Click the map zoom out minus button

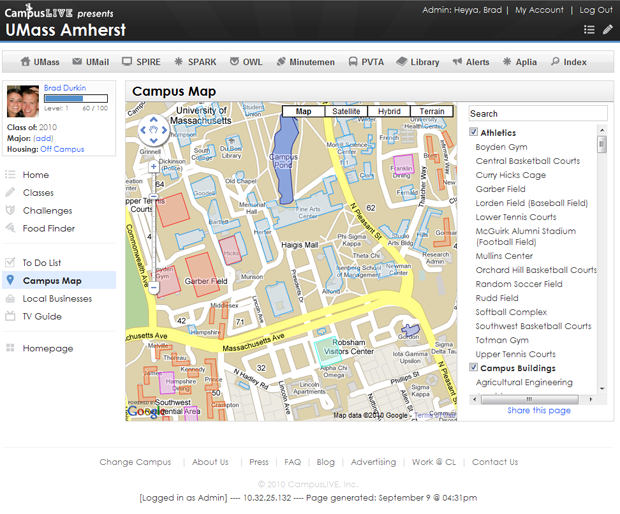pyautogui.click(x=153, y=288)
